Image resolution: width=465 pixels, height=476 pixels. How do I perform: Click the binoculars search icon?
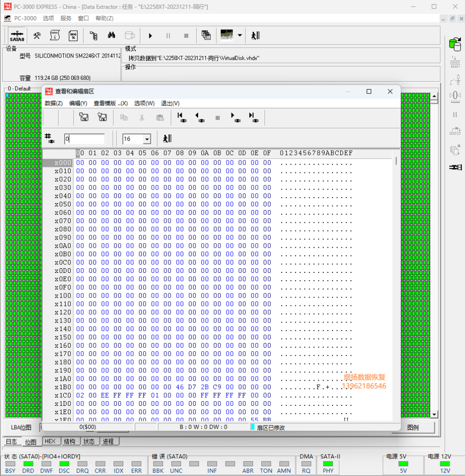pyautogui.click(x=112, y=35)
